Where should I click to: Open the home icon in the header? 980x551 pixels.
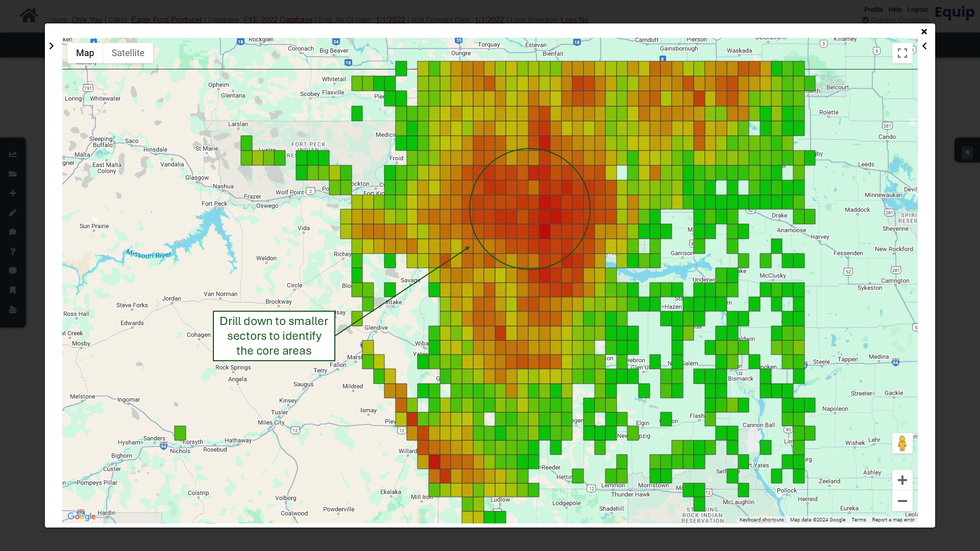tap(29, 15)
